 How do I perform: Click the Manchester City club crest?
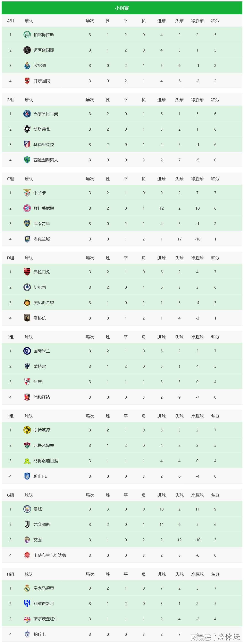[27, 509]
